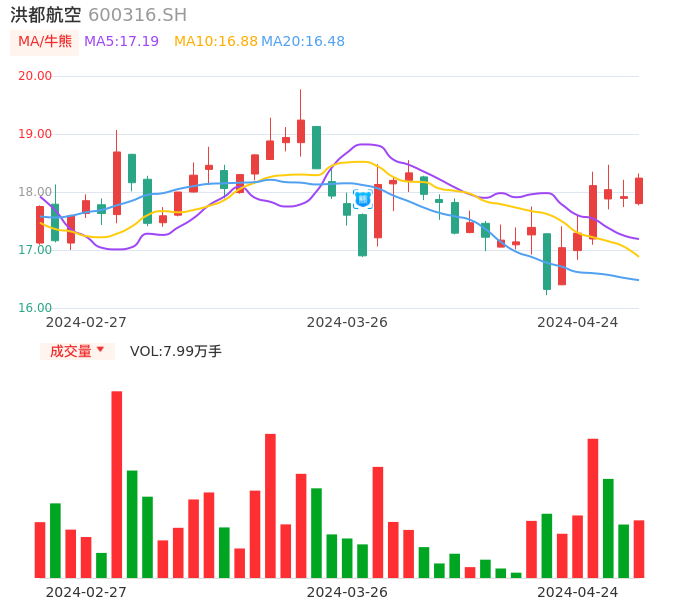686x606 pixels.
Task: Toggle the blue MA20 legend line
Action: click(x=303, y=41)
